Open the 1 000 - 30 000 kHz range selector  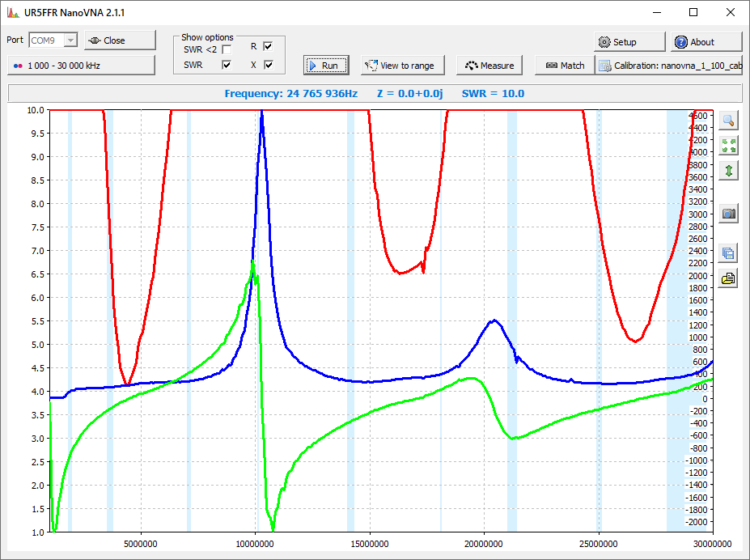[81, 65]
